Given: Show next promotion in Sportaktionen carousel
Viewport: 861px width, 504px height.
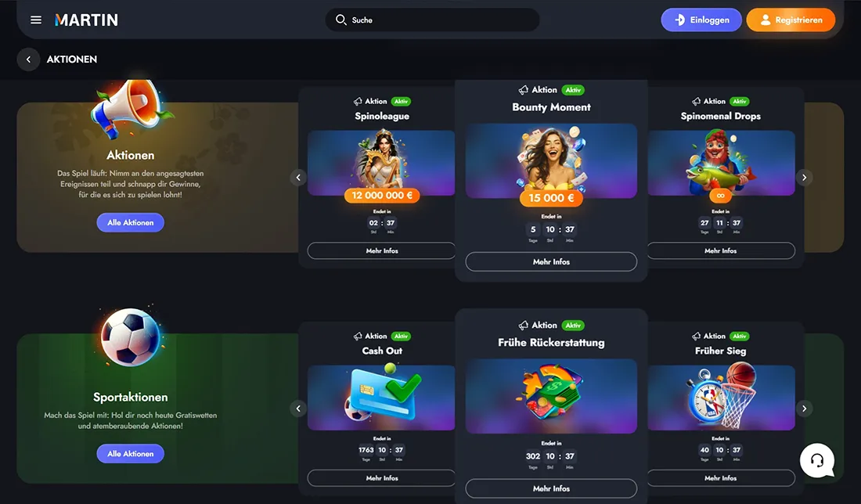Looking at the screenshot, I should pyautogui.click(x=804, y=409).
